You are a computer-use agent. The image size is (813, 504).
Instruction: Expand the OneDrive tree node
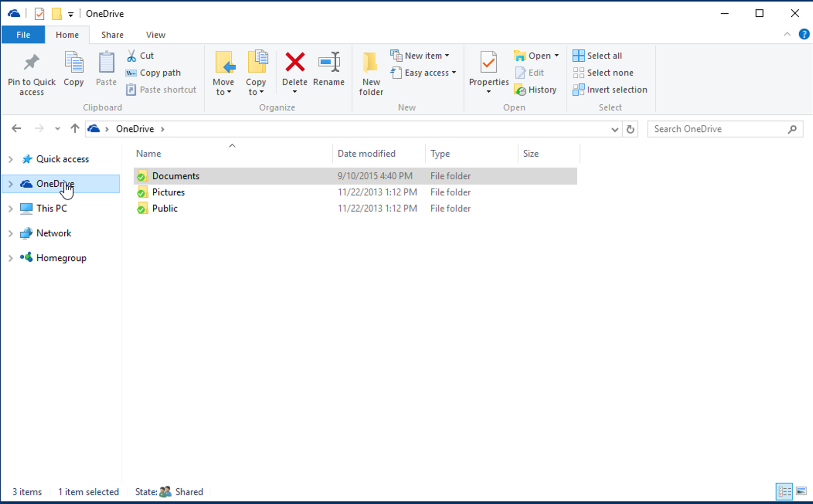(10, 184)
